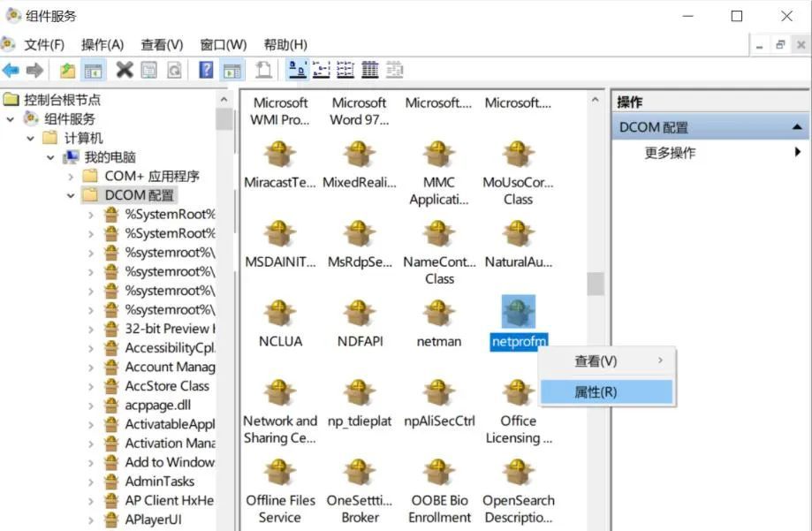Image resolution: width=812 pixels, height=531 pixels.
Task: Toggle the action pane show/hide button
Action: point(231,70)
